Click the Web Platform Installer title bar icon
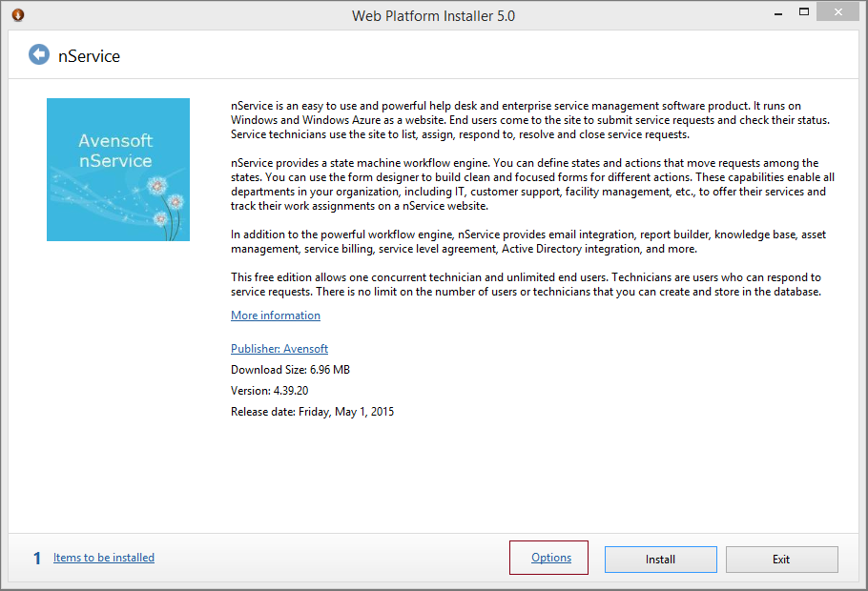 (18, 15)
